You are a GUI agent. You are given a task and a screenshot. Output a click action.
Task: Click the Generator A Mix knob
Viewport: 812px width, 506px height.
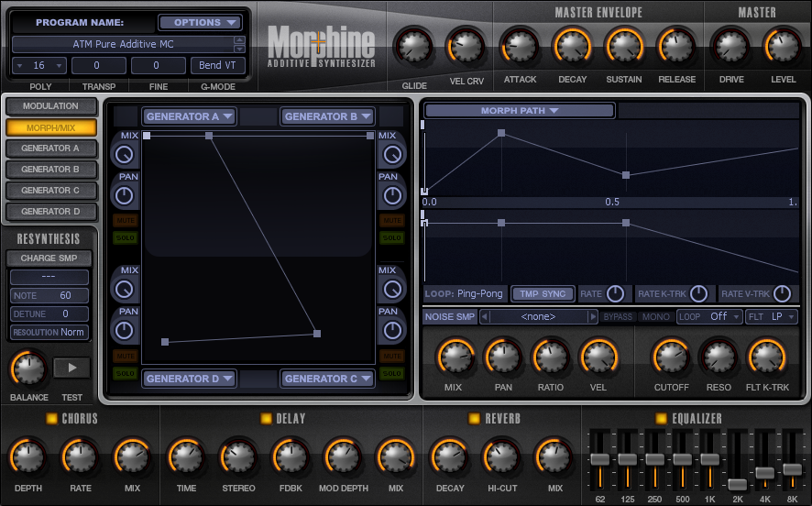coord(125,154)
